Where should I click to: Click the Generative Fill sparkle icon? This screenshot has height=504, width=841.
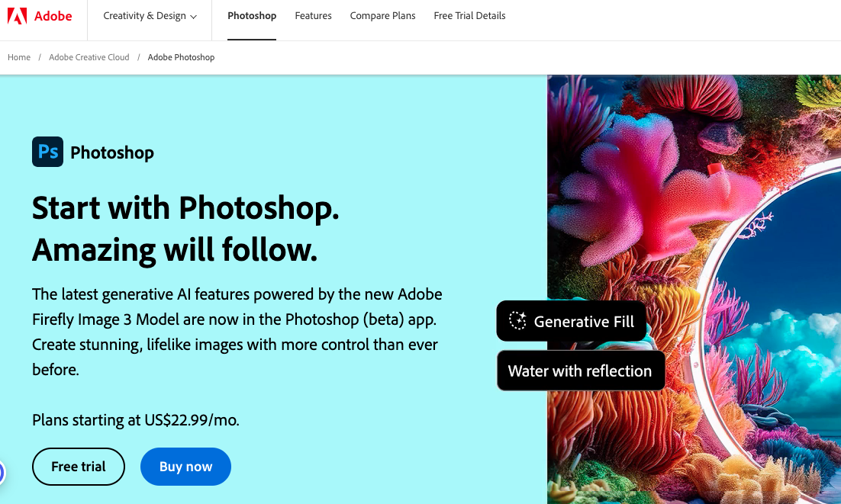pos(517,320)
